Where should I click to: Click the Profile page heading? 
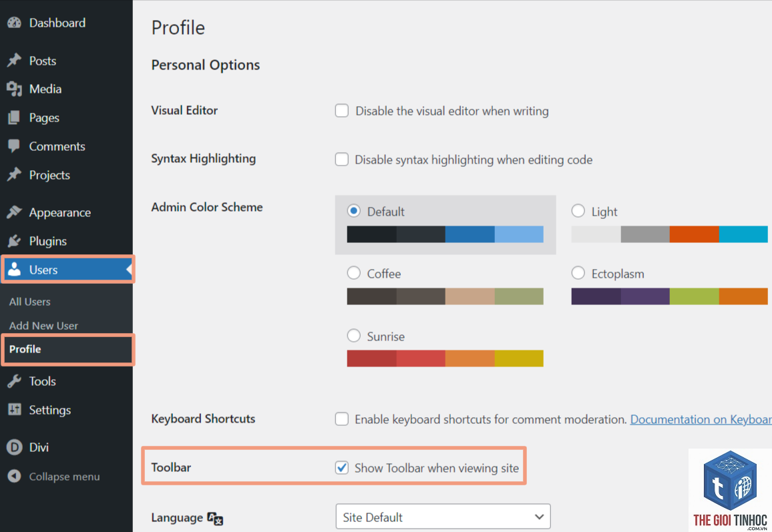tap(178, 27)
